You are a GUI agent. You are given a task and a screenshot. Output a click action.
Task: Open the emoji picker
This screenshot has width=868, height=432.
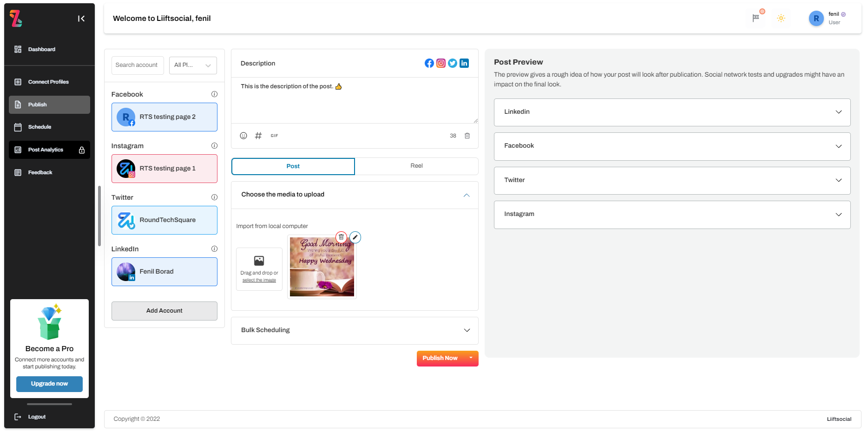point(243,136)
